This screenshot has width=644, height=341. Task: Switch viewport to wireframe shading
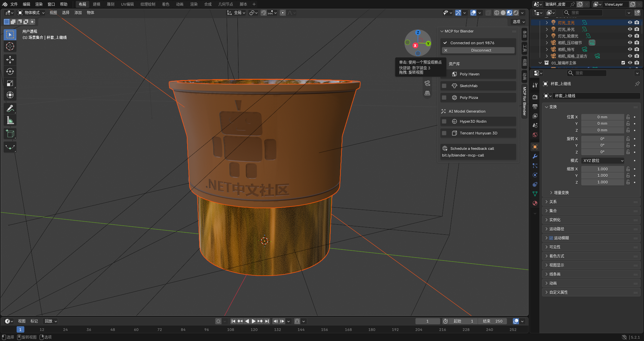[x=497, y=13]
